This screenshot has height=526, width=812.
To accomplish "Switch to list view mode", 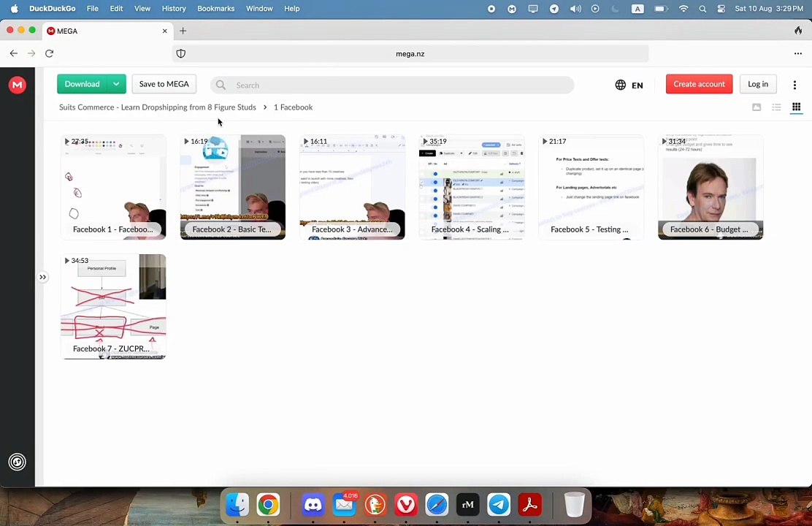I will [776, 107].
